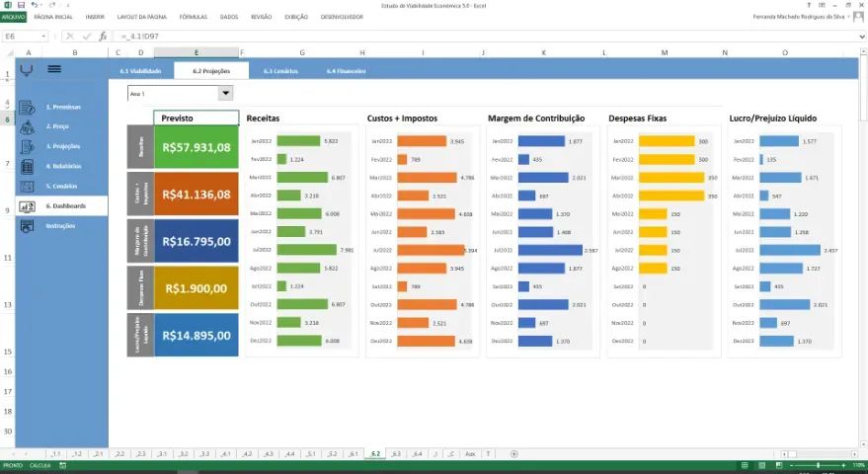Open the EXIBIÇÃO ribbon tab
Screen dimensions: 868x474
(x=296, y=17)
